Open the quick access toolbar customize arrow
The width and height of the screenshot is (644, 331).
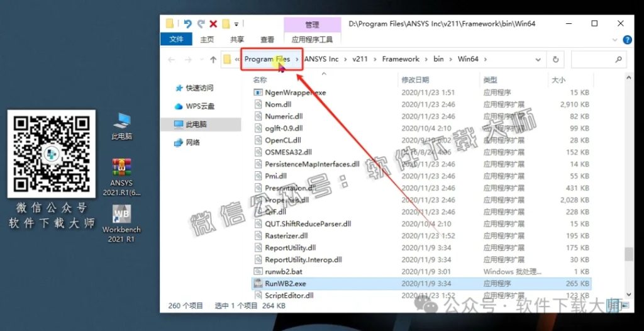[236, 25]
